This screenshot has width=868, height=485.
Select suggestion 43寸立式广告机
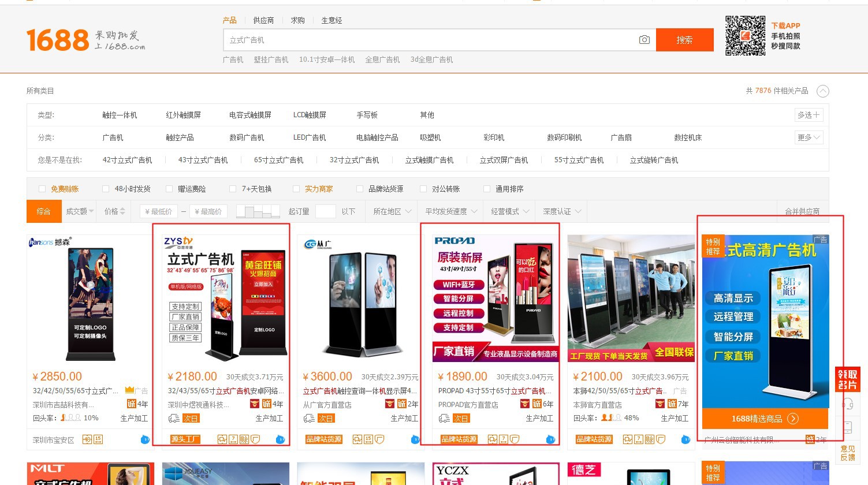click(203, 160)
